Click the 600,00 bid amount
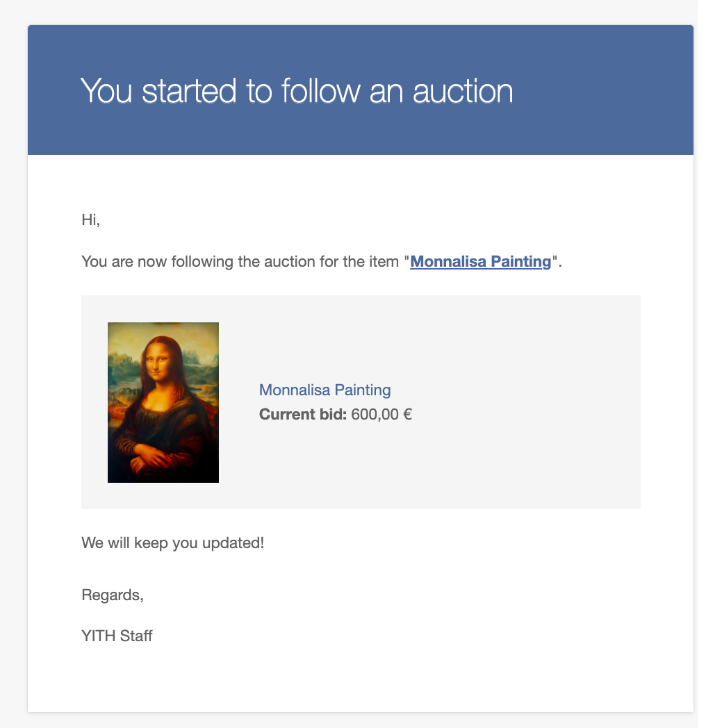Image resolution: width=706 pixels, height=728 pixels. 375,414
